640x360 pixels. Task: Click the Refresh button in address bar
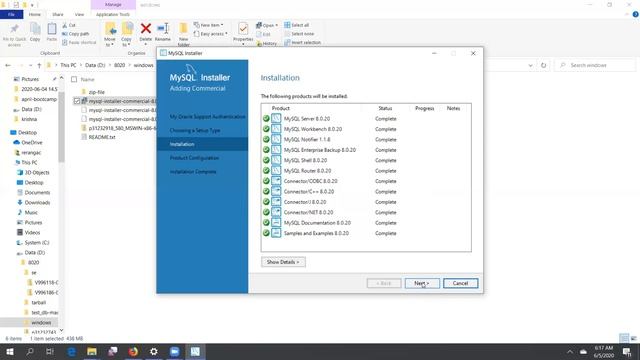click(543, 65)
